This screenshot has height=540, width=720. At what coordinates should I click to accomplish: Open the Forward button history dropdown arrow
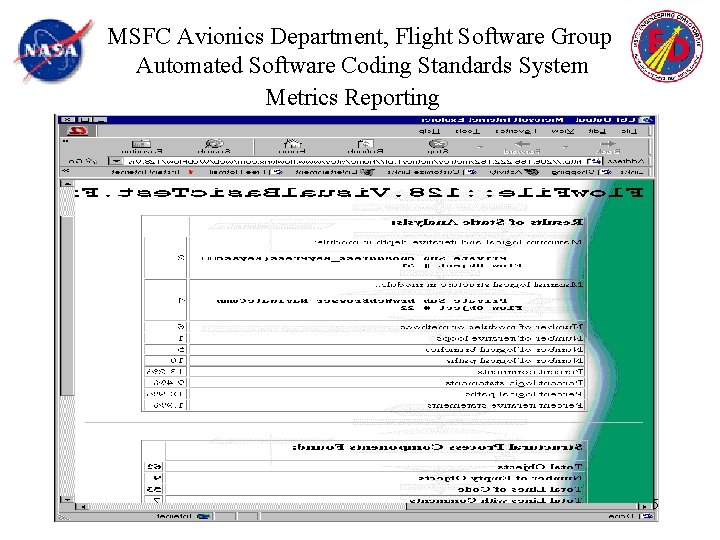[480, 147]
